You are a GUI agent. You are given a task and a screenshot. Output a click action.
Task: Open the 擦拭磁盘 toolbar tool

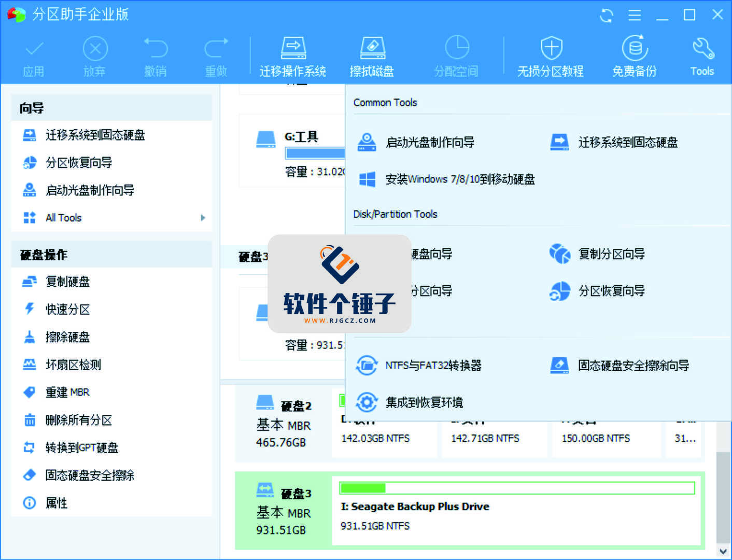point(372,57)
